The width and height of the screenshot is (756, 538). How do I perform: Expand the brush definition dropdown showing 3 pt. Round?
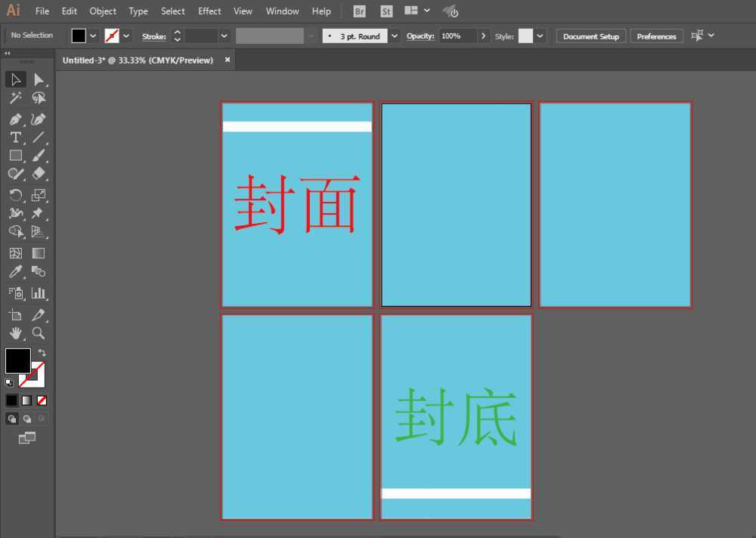click(394, 36)
